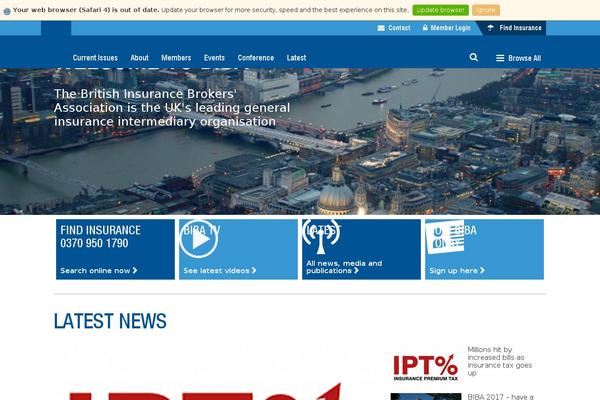Click the browser warning globe icon
The width and height of the screenshot is (600, 400).
coord(7,11)
